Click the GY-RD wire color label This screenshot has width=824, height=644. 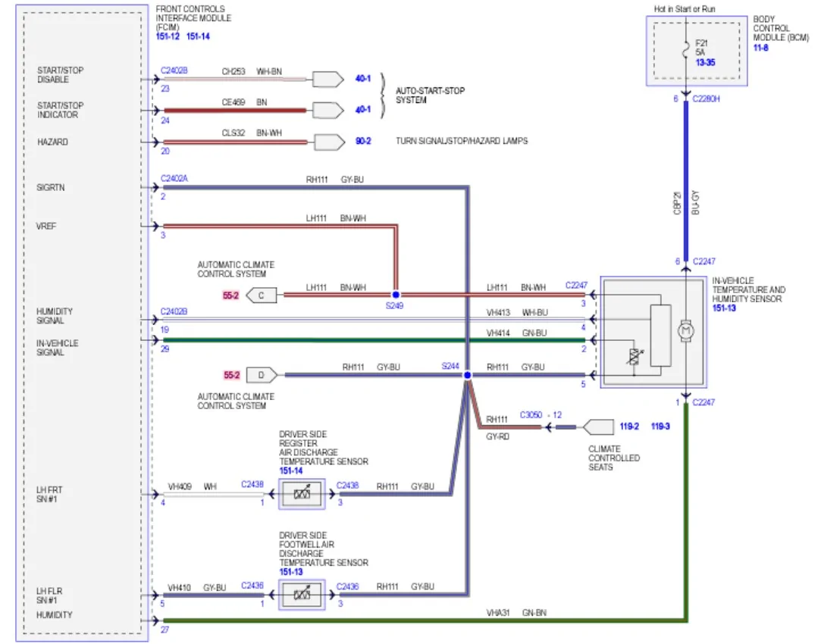click(497, 436)
